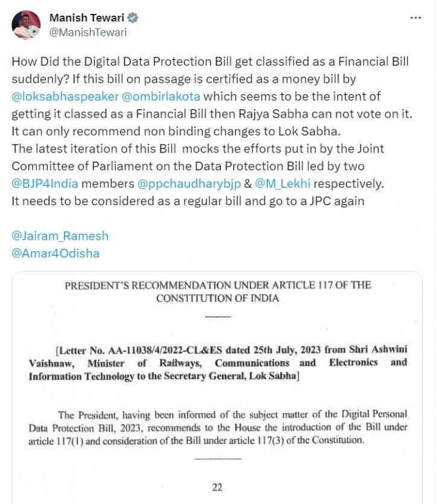Click the "latest iteration of this Bill" sentence
439x504 pixels.
click(197, 148)
